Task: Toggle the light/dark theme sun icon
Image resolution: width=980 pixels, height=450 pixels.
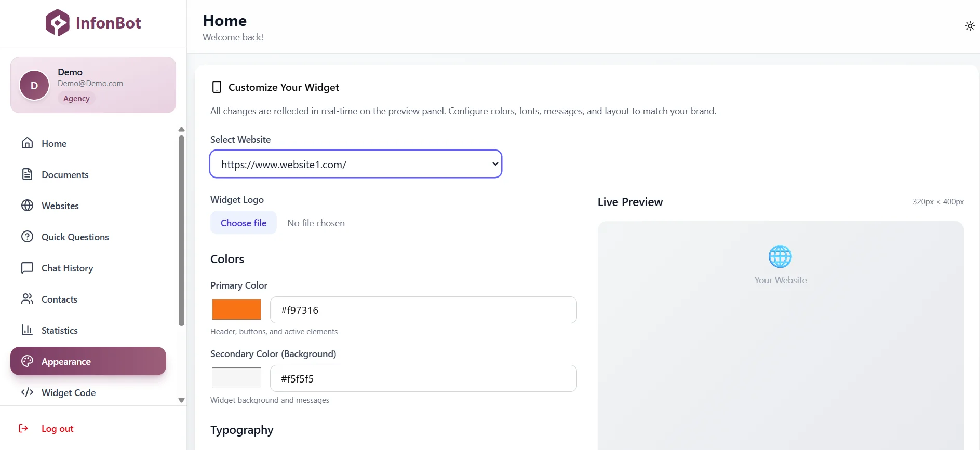Action: point(970,26)
